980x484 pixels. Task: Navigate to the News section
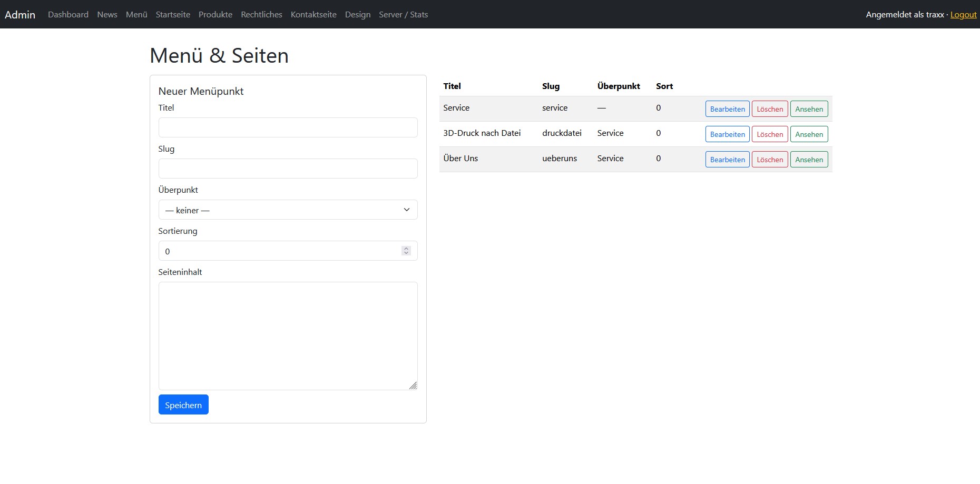tap(107, 14)
